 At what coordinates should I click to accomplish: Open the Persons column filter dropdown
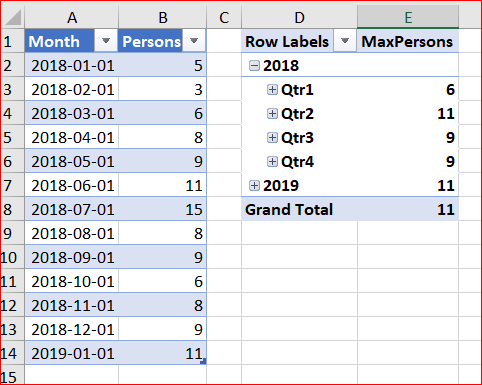(x=194, y=41)
